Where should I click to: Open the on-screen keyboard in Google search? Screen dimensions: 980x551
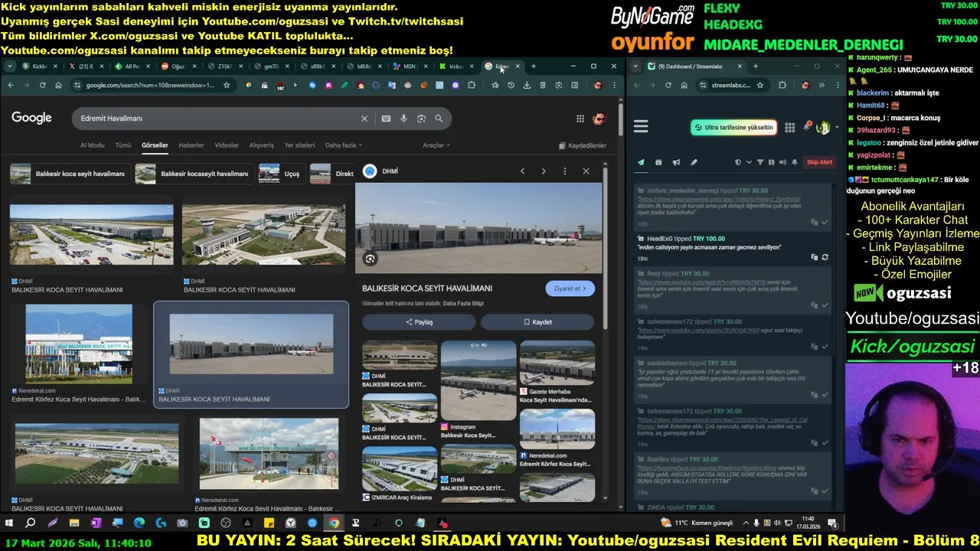pyautogui.click(x=386, y=119)
